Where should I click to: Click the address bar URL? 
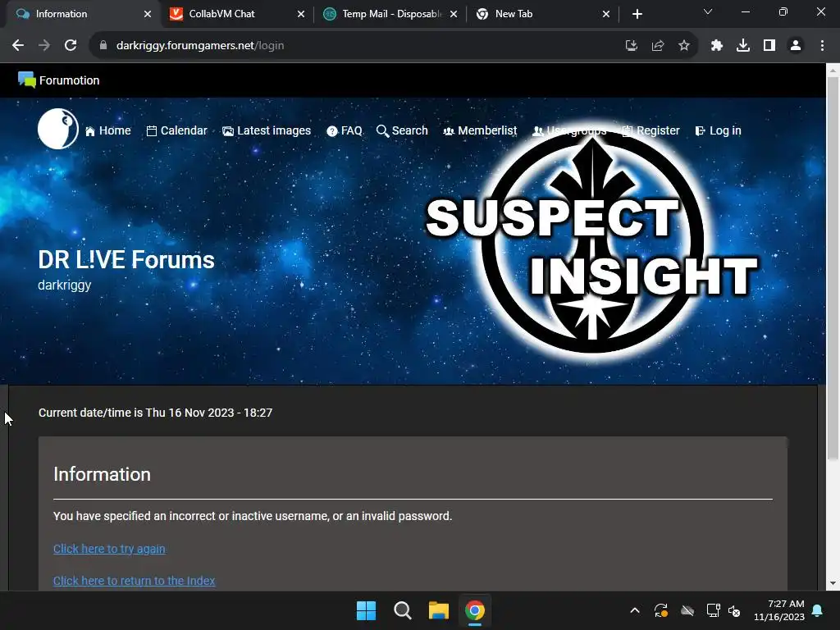200,46
